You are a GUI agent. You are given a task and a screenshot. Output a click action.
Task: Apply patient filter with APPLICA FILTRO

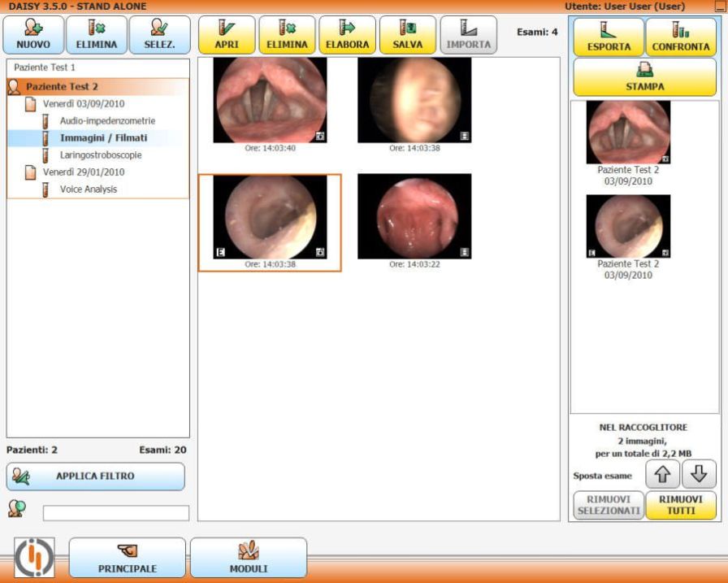point(97,476)
